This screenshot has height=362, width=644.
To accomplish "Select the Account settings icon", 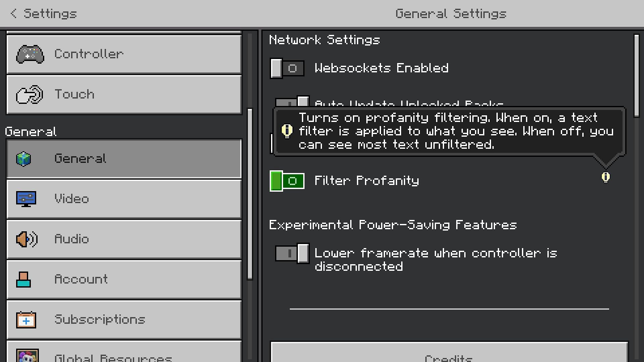I will pos(24,279).
